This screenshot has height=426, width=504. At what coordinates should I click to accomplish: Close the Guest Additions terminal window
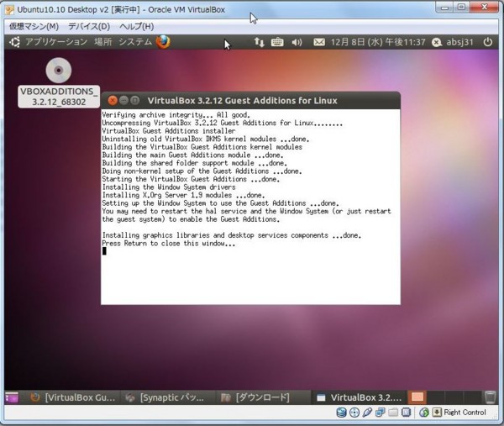113,101
